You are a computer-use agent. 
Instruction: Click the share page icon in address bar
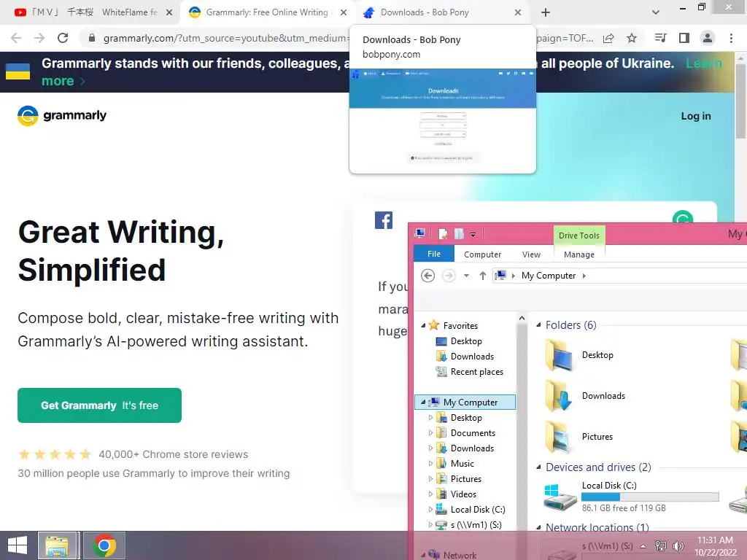(x=608, y=39)
